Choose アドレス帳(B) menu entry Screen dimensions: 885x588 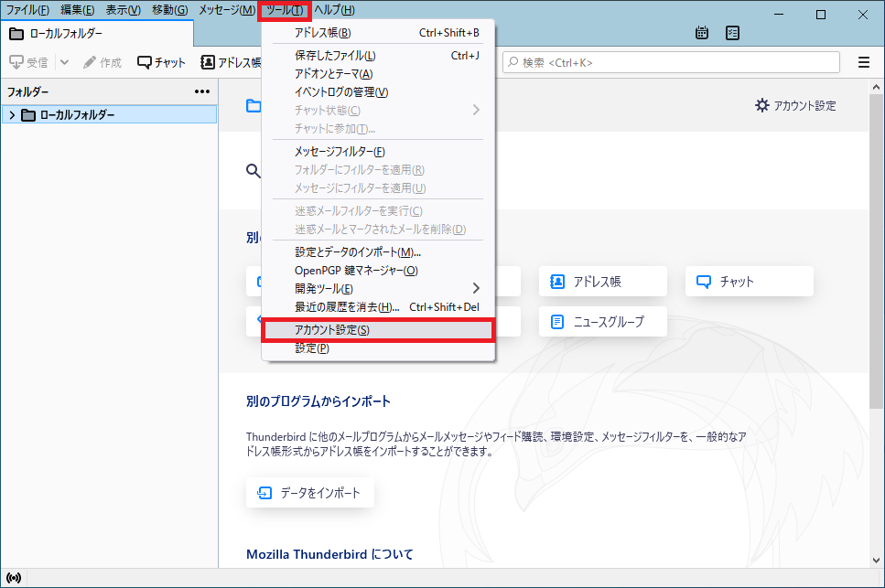point(378,33)
